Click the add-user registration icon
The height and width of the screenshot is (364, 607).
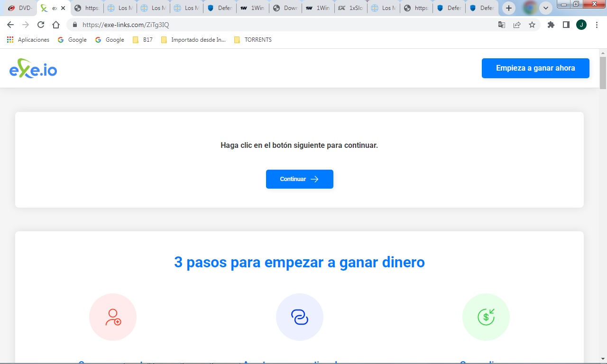click(x=113, y=317)
